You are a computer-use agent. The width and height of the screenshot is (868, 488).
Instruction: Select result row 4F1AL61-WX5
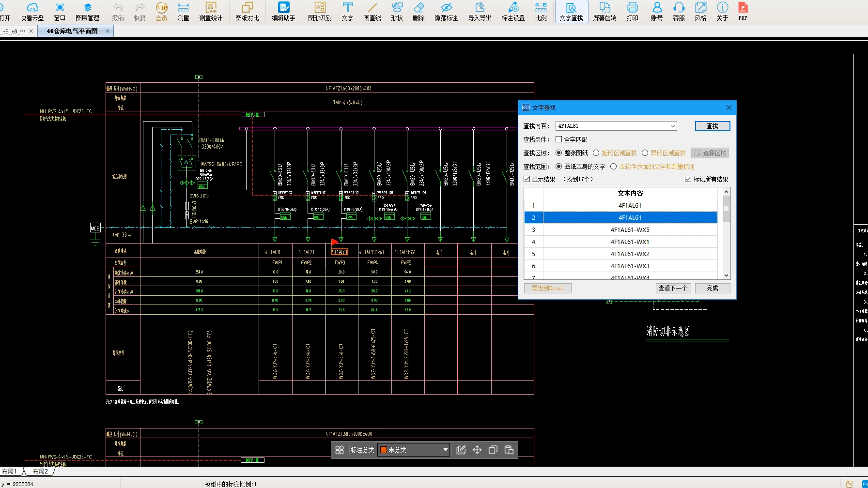pyautogui.click(x=621, y=229)
